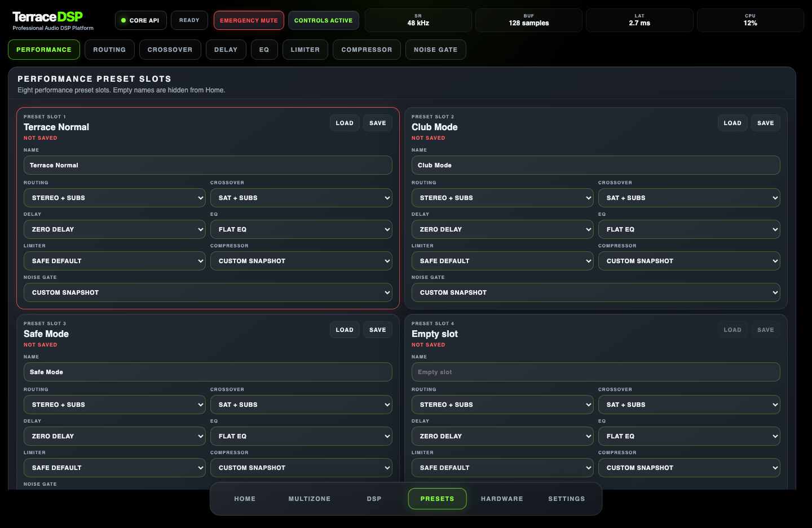Open slot 1 Routing dropdown

click(x=114, y=198)
